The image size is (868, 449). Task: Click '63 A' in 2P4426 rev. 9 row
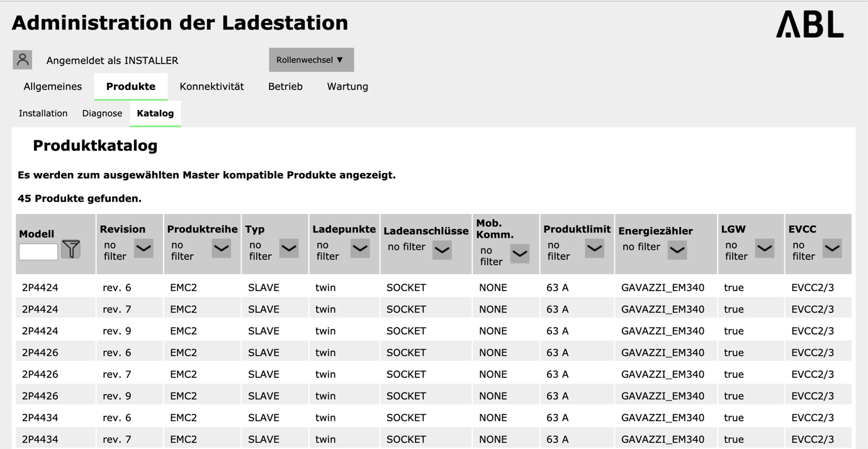pos(558,396)
